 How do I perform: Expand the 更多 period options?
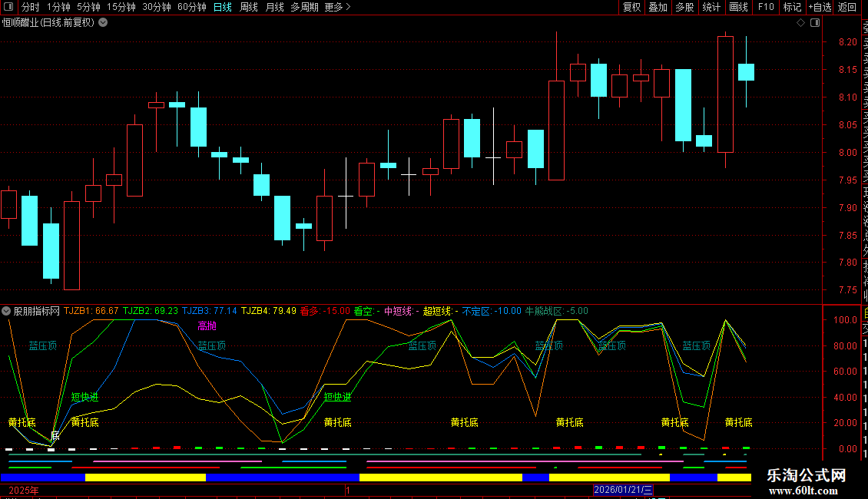(337, 7)
